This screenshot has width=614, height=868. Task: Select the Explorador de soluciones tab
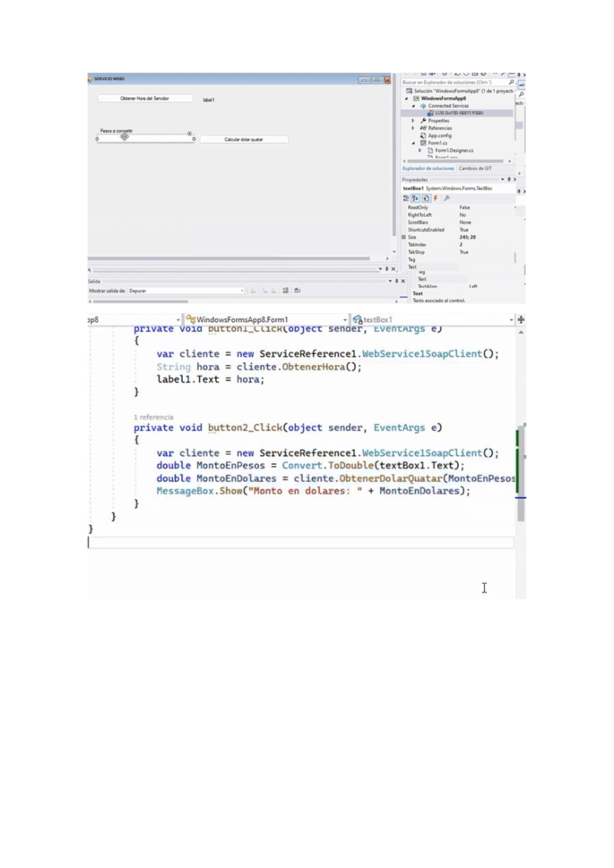click(428, 168)
